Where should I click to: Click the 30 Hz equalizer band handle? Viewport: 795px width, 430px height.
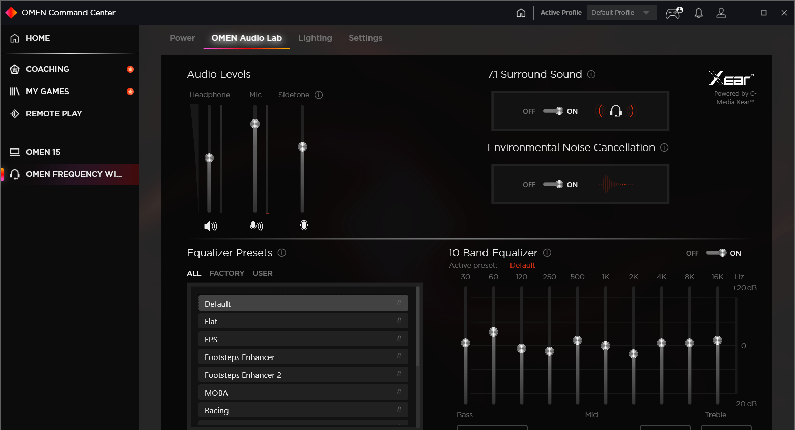[465, 343]
